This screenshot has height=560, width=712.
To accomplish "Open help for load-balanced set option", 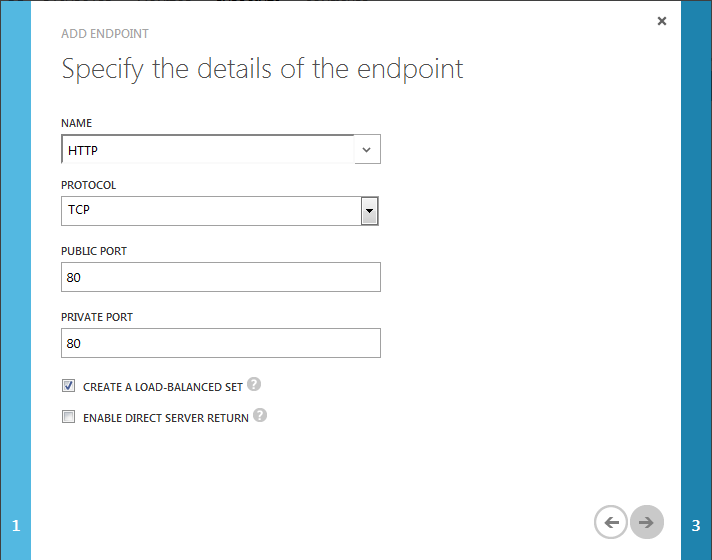I will [254, 384].
